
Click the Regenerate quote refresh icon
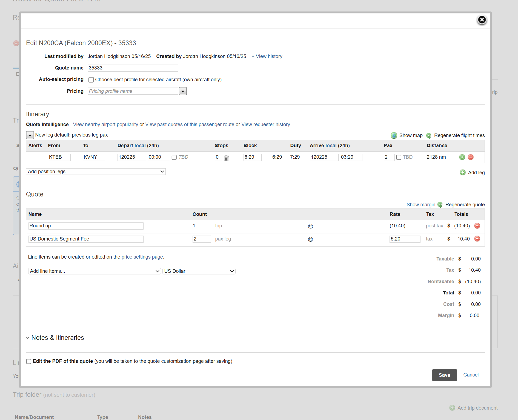pyautogui.click(x=440, y=205)
